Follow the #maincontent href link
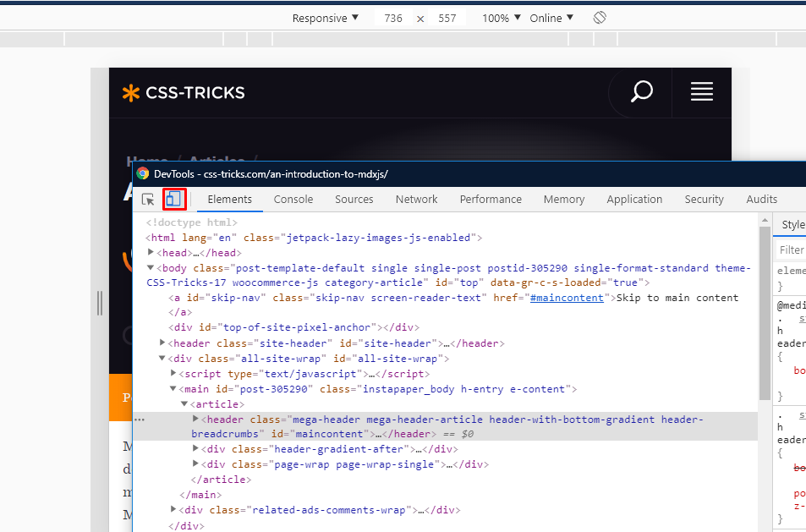This screenshot has width=806, height=532. coord(567,298)
